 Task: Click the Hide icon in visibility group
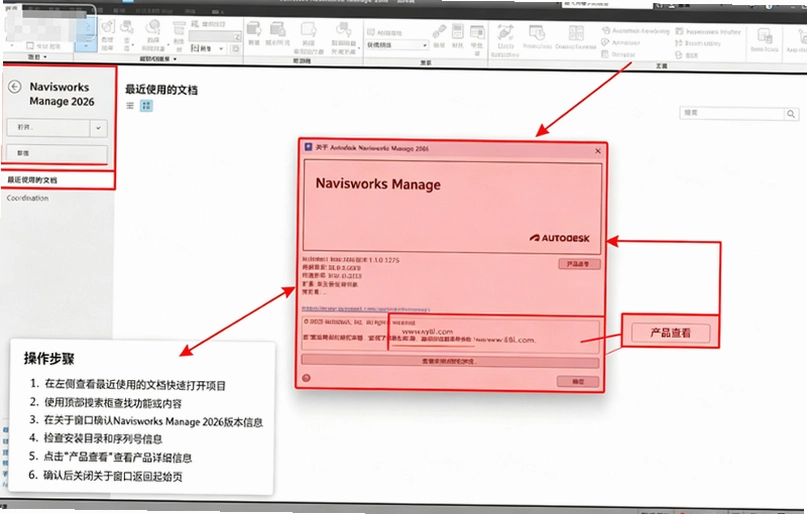click(x=254, y=34)
